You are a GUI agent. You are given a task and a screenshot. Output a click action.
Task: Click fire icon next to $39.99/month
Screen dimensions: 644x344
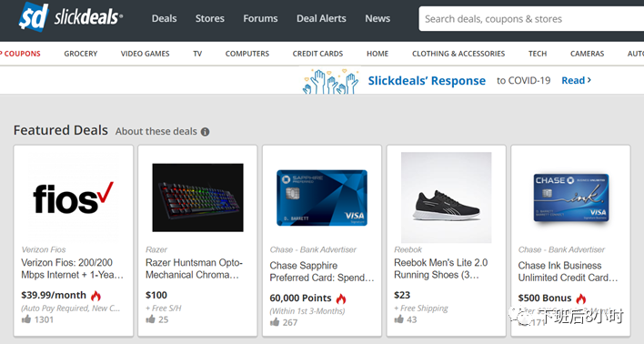point(96,296)
